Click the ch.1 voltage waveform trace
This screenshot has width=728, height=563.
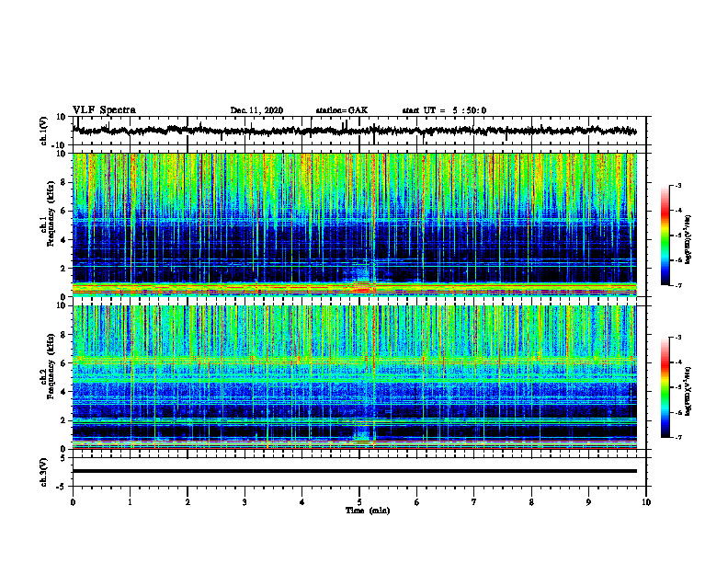tap(355, 131)
